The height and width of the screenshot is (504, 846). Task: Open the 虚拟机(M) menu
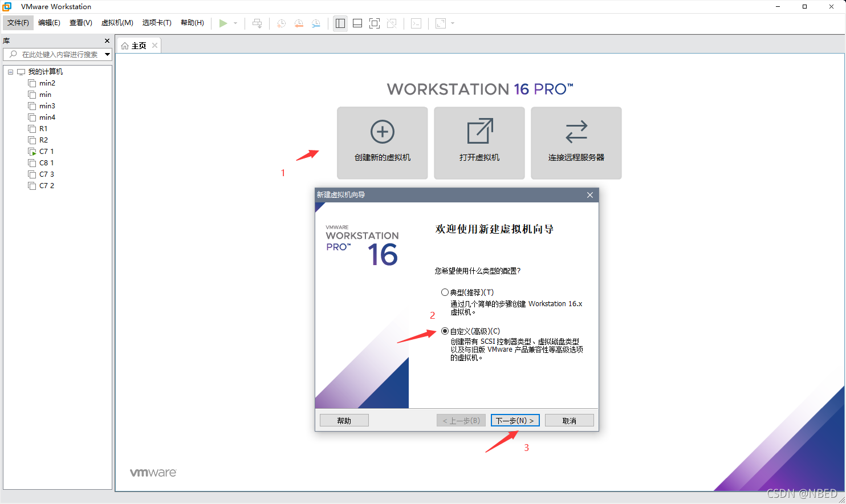pyautogui.click(x=117, y=23)
